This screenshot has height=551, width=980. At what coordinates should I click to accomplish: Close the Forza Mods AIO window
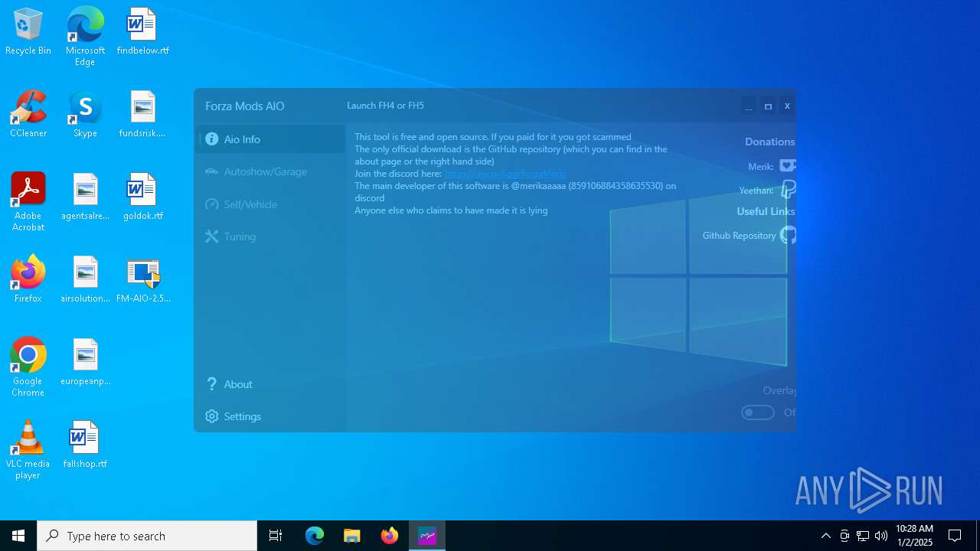click(x=786, y=106)
